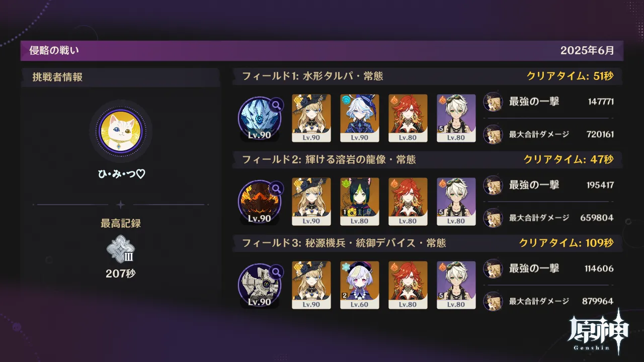Viewport: 644px width, 362px height.
Task: Click the gray-haired Lv.80 character in Field 3
Action: (x=456, y=285)
